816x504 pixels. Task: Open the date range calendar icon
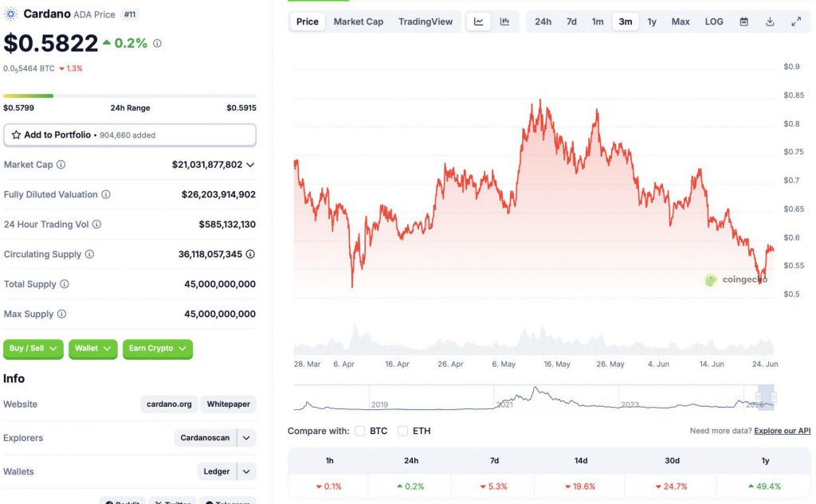point(743,21)
